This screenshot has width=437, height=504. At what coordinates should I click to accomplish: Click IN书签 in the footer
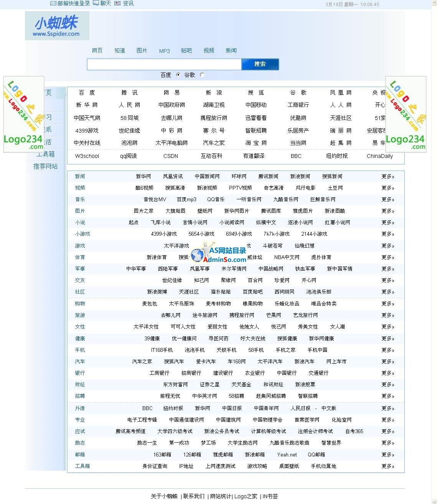coord(270,496)
